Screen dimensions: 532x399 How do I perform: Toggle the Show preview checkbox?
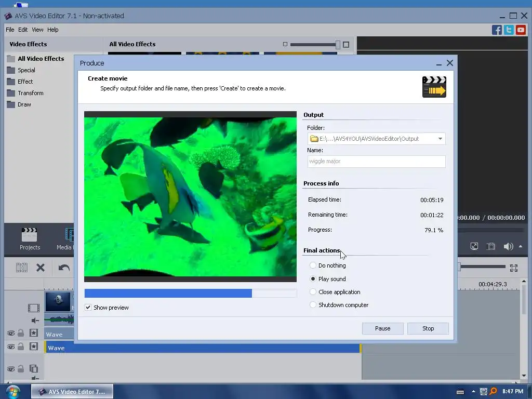88,308
